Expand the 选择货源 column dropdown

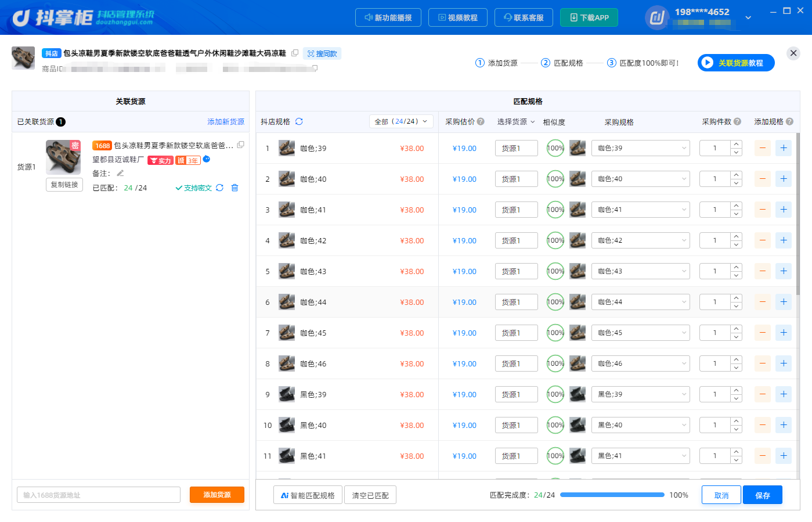coord(516,121)
